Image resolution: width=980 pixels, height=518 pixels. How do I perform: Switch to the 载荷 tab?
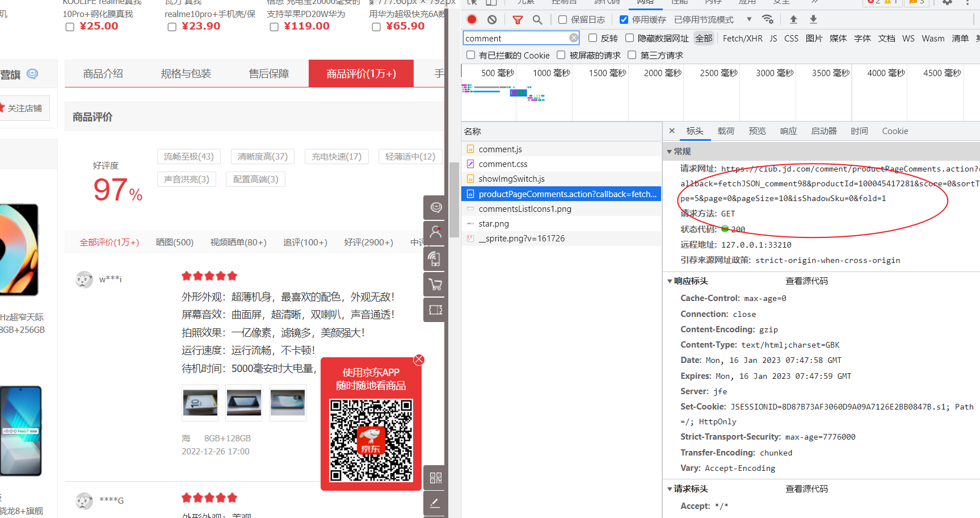click(726, 131)
